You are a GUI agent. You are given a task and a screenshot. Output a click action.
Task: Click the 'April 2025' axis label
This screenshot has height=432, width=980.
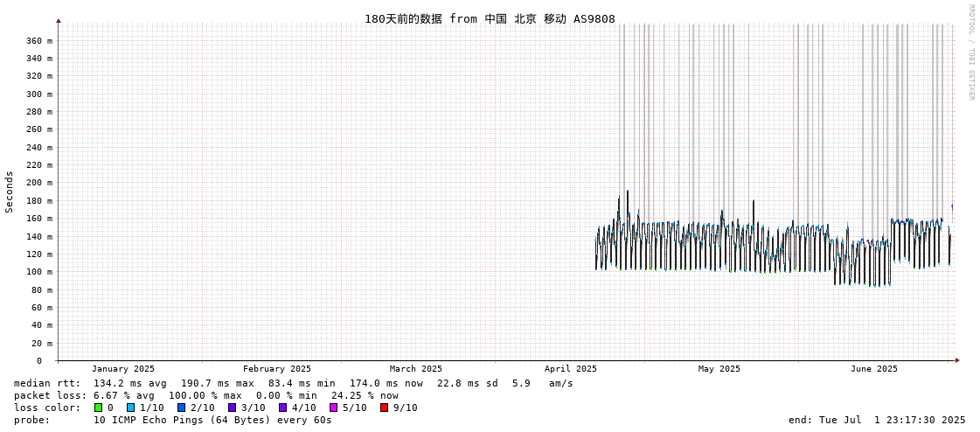[x=571, y=369]
